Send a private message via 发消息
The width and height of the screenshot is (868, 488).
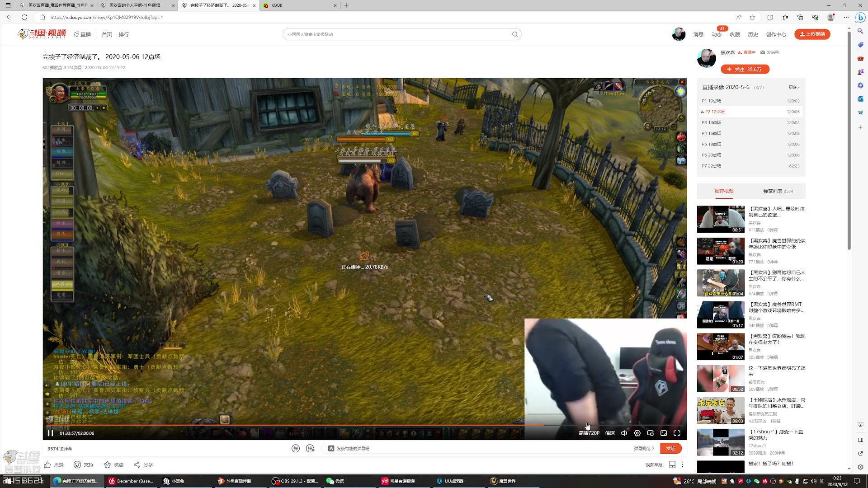(x=769, y=52)
